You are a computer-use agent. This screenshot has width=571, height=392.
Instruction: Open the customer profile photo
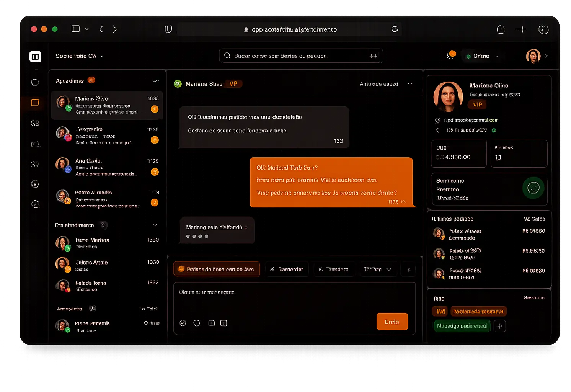[x=448, y=96]
